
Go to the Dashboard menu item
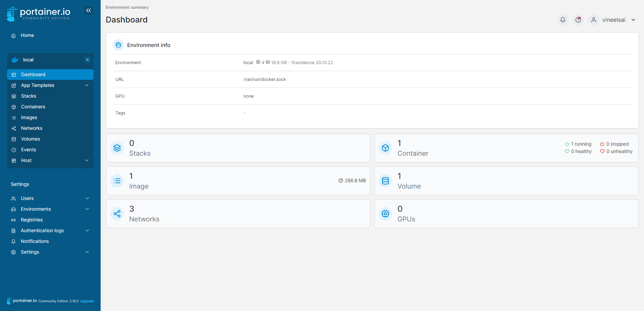pyautogui.click(x=33, y=74)
